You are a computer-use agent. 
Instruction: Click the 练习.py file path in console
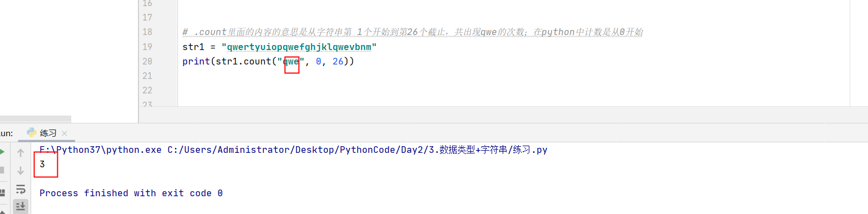click(x=357, y=150)
